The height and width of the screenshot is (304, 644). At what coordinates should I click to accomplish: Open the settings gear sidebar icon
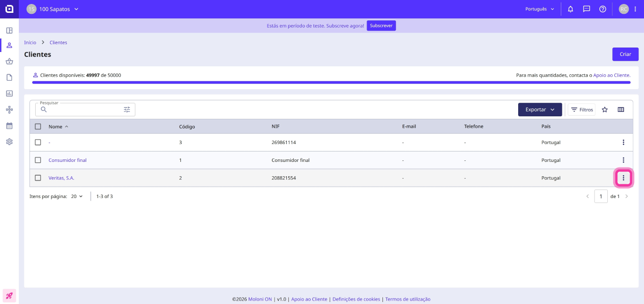click(9, 142)
